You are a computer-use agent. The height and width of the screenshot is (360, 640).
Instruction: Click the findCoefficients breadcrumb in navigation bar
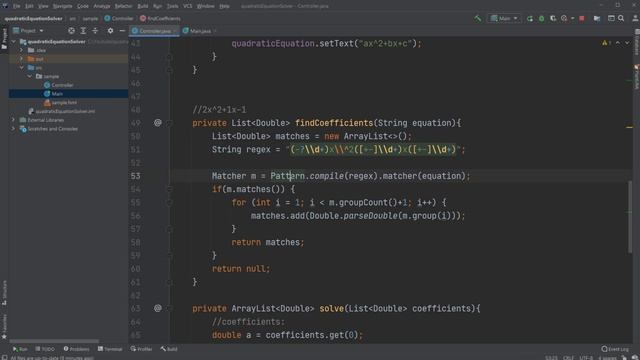pyautogui.click(x=160, y=18)
